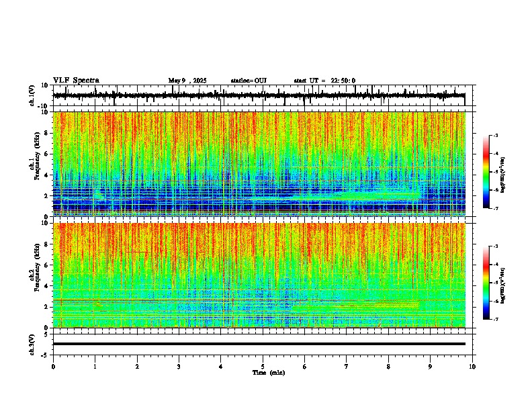Viewport: 532px width, 411px height.
Task: Click time axis tick label "0"
Action: [x=53, y=367]
